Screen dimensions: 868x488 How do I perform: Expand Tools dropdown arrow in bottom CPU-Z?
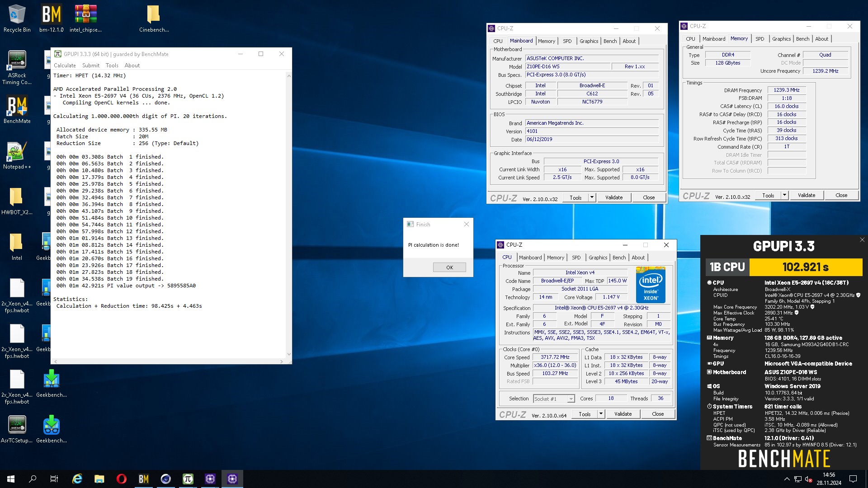point(601,414)
